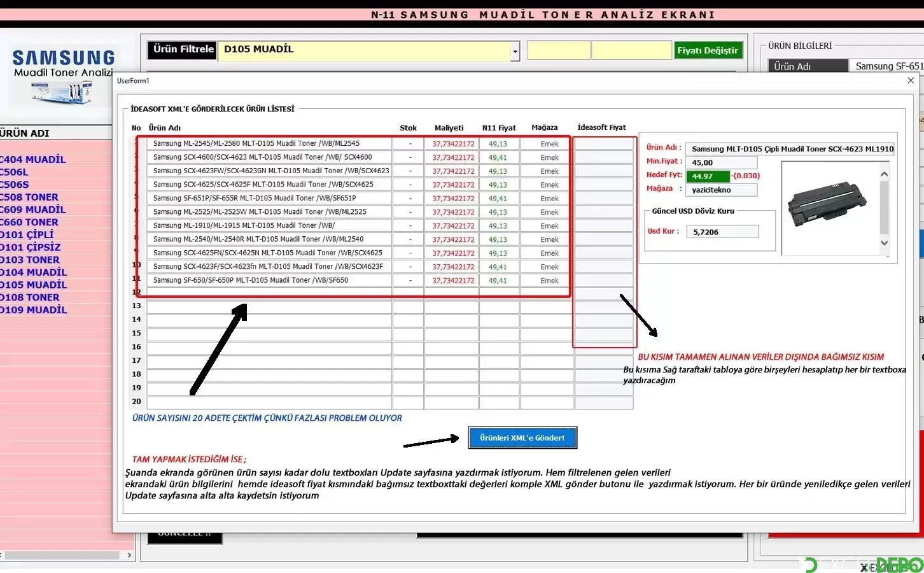Click the Maliyeti cell of the SF-650 row
This screenshot has width=924, height=573.
click(452, 280)
